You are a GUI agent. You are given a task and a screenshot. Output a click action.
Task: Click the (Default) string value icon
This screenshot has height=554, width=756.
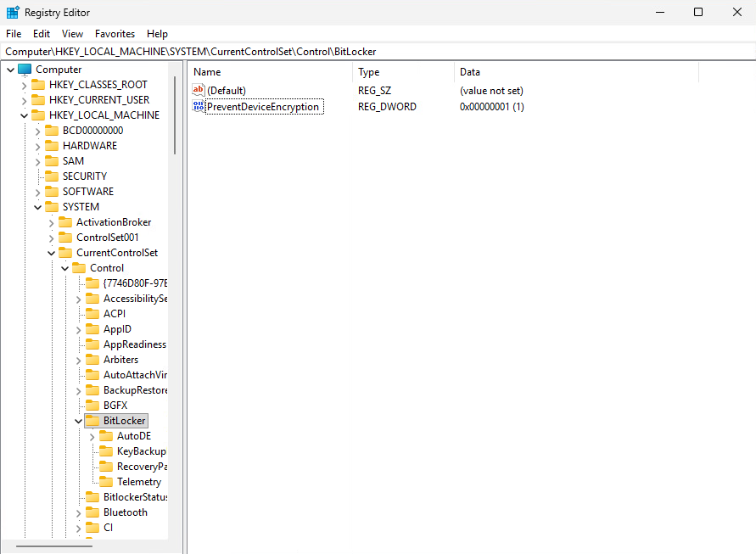(199, 90)
